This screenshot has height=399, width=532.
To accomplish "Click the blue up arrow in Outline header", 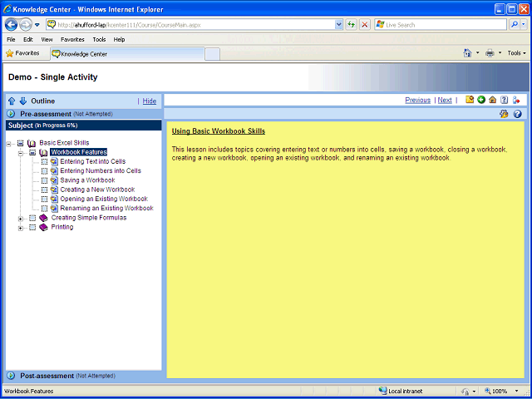I will (x=12, y=101).
